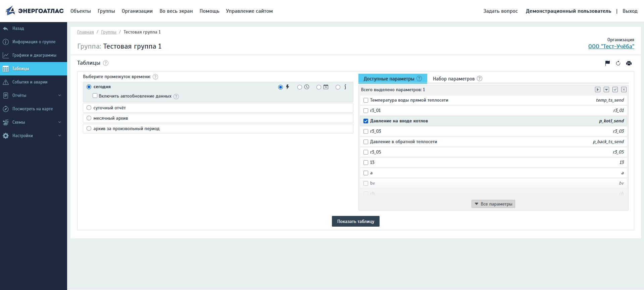The image size is (644, 290).
Task: Open the Организации menu
Action: click(137, 11)
